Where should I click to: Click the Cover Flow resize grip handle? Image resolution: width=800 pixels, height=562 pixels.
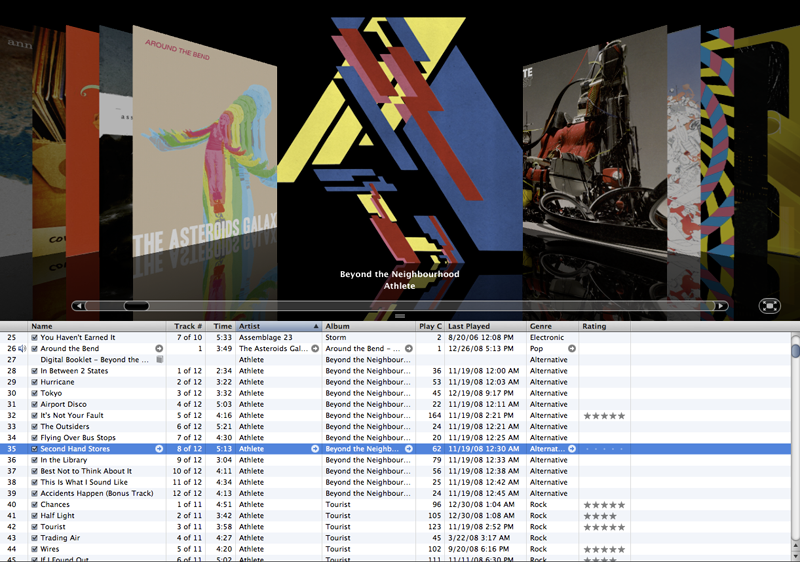click(400, 316)
